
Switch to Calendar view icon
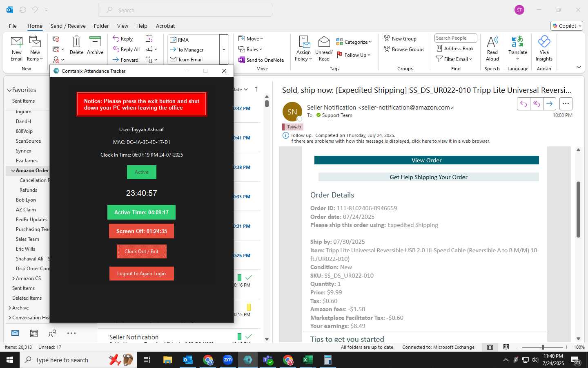pyautogui.click(x=34, y=333)
